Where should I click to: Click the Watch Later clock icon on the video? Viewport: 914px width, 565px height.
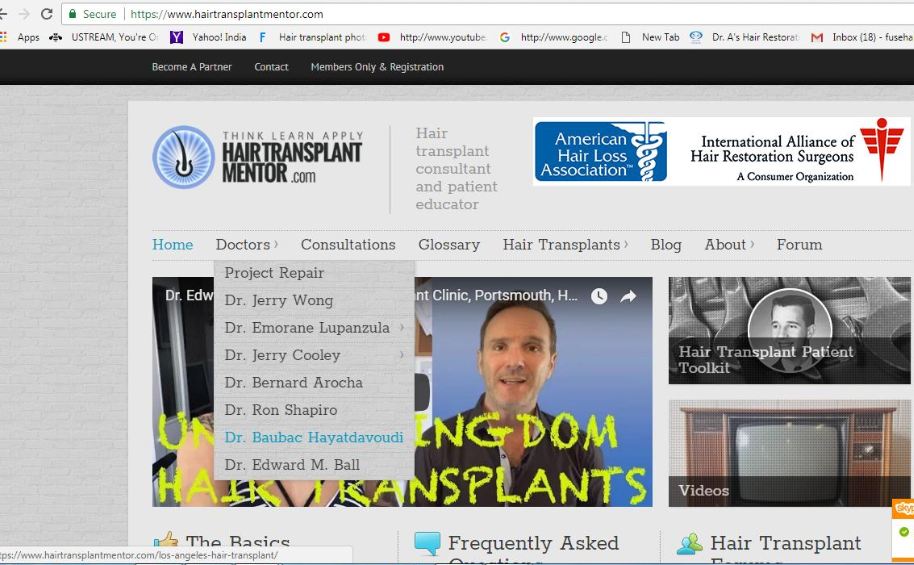pyautogui.click(x=599, y=296)
